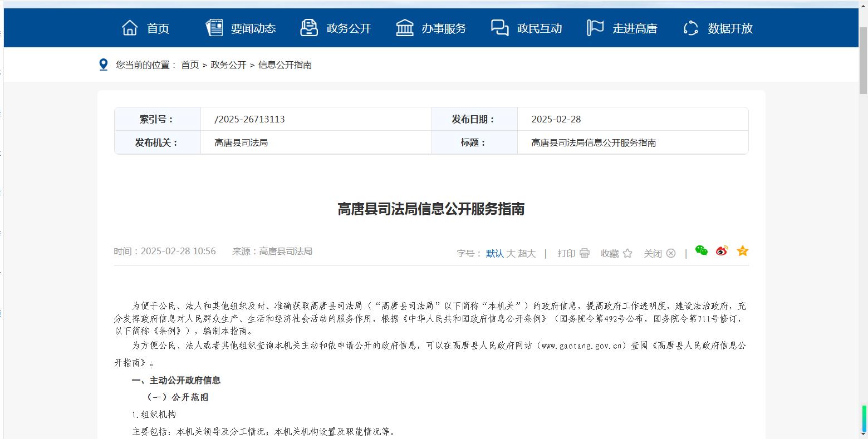Click 政务公开 breadcrumb link
Viewport: 868px width, 439px height.
[228, 65]
